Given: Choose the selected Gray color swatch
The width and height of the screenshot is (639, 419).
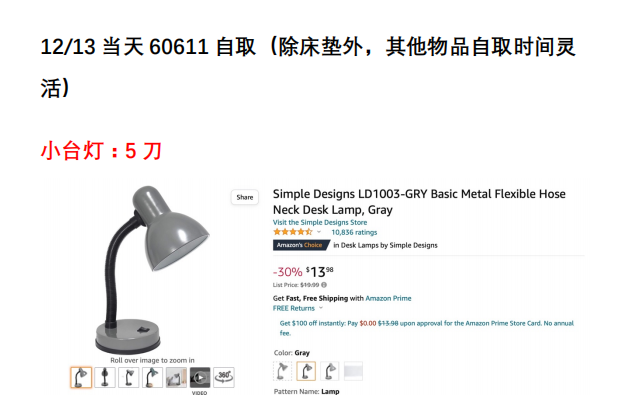Looking at the screenshot, I should (306, 371).
